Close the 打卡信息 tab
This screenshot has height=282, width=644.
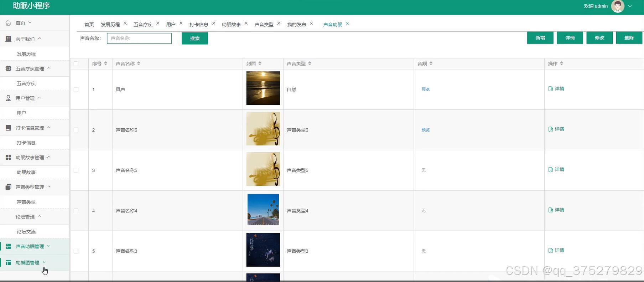pos(214,24)
